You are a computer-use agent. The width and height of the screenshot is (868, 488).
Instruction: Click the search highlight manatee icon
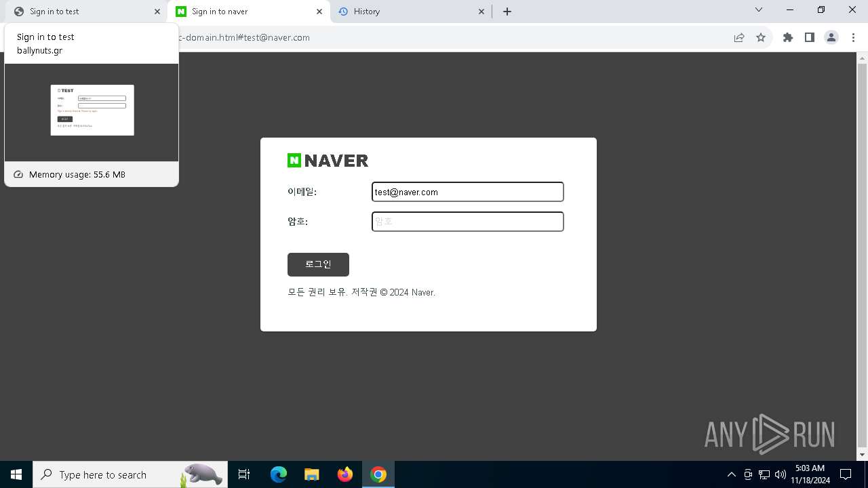tap(202, 474)
